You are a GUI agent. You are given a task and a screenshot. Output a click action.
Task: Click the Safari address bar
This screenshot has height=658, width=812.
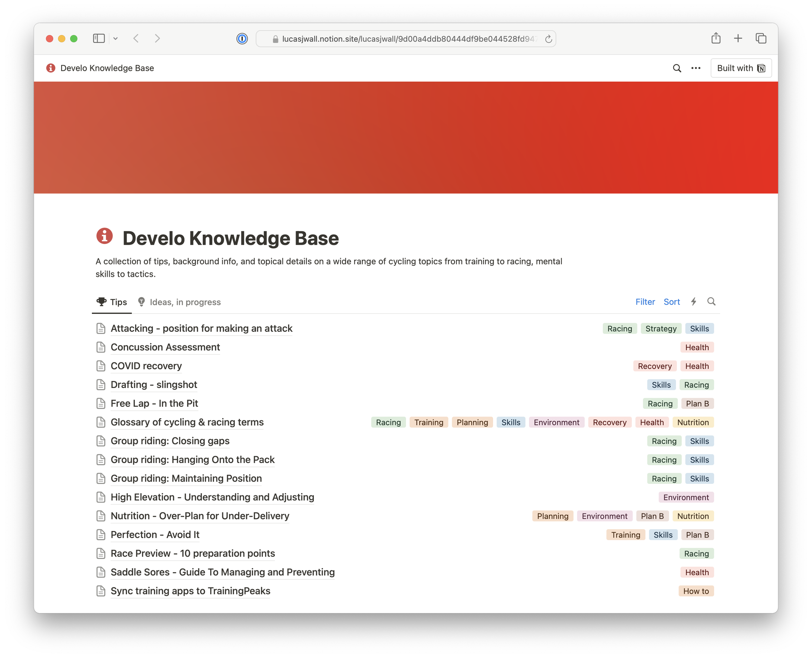(406, 39)
